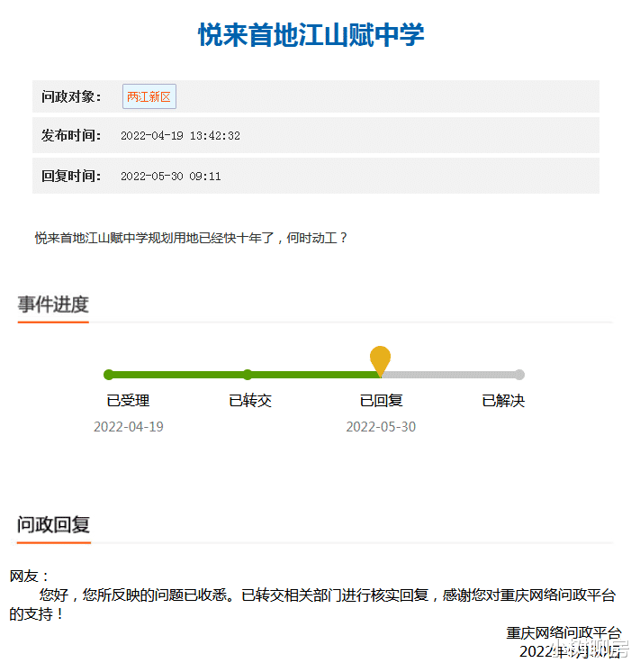Click the 回复时间 value 2022-05-30 09:11

[x=170, y=177]
